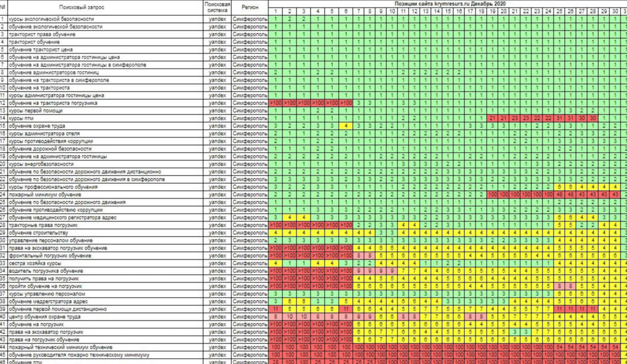
Task: Click day 30 column header
Action: pyautogui.click(x=615, y=11)
